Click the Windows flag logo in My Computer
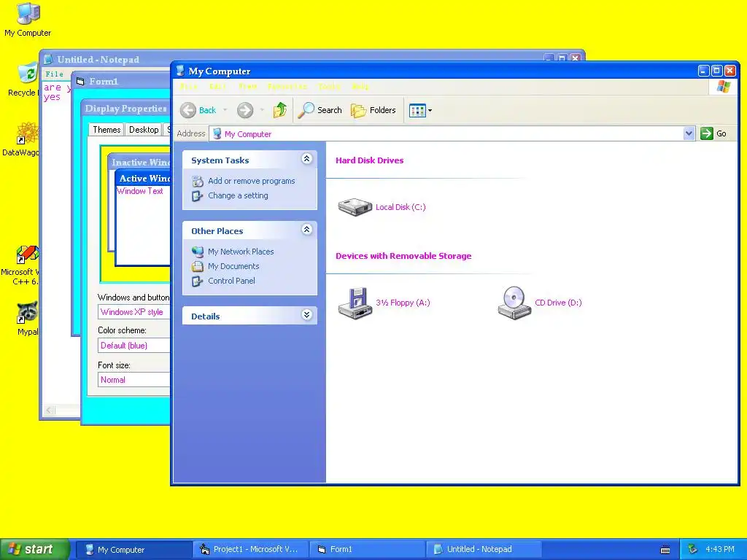747x560 pixels. tap(723, 86)
